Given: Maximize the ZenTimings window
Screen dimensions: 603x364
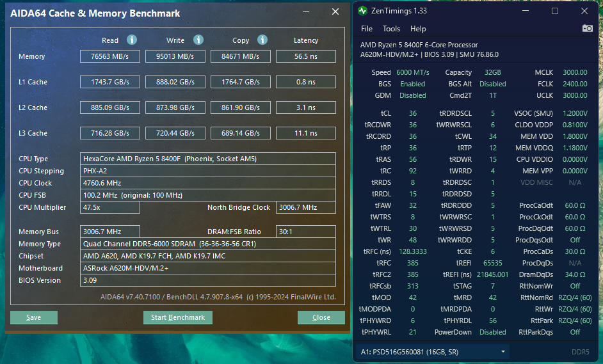Looking at the screenshot, I should pyautogui.click(x=555, y=11).
